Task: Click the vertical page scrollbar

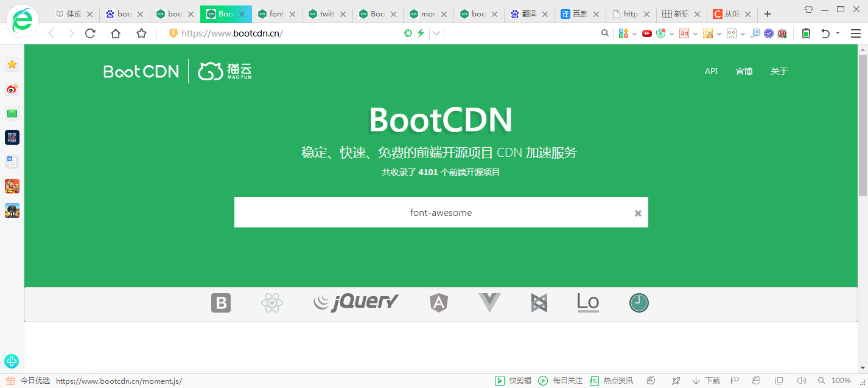Action: tap(863, 125)
